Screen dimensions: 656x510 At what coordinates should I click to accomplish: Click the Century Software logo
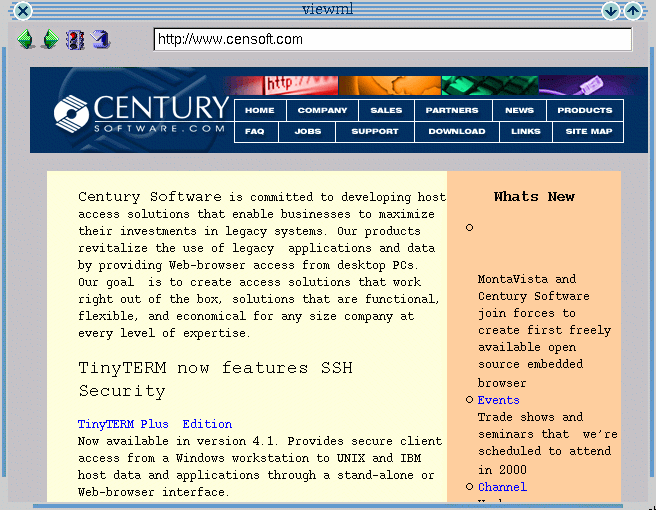pyautogui.click(x=141, y=114)
